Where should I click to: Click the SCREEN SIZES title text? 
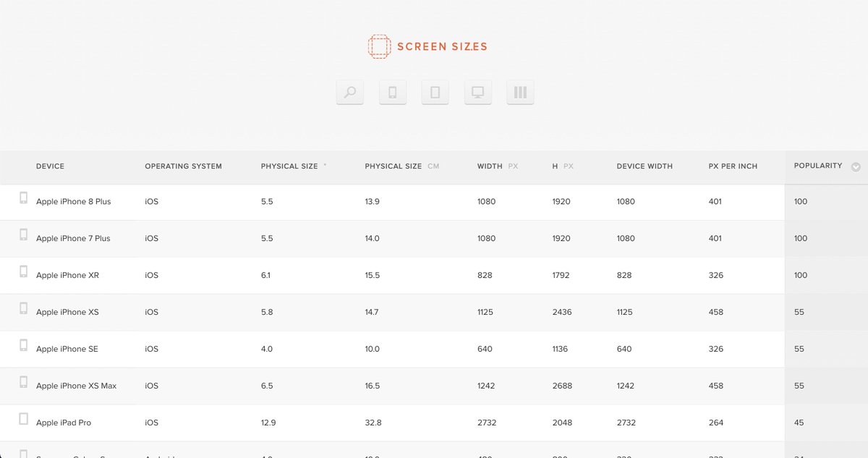[x=442, y=47]
